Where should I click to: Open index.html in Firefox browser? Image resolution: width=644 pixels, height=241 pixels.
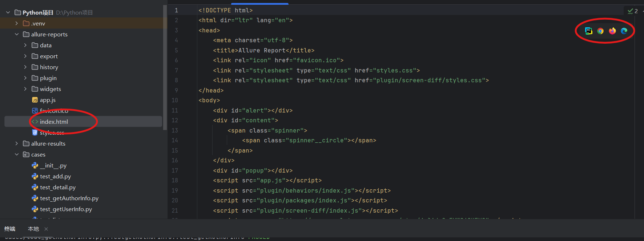click(612, 31)
